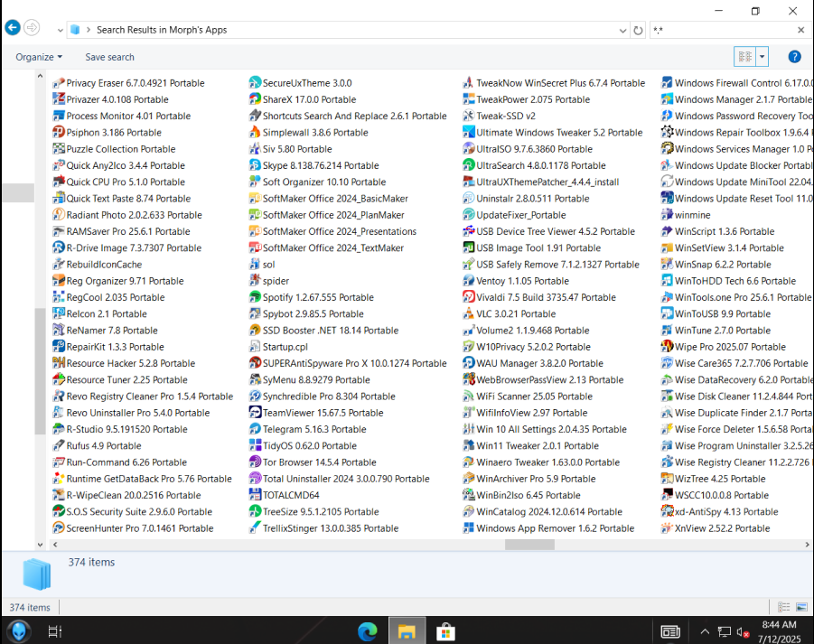
Task: Select the Process Monitor 4.01 icon
Action: (x=58, y=116)
